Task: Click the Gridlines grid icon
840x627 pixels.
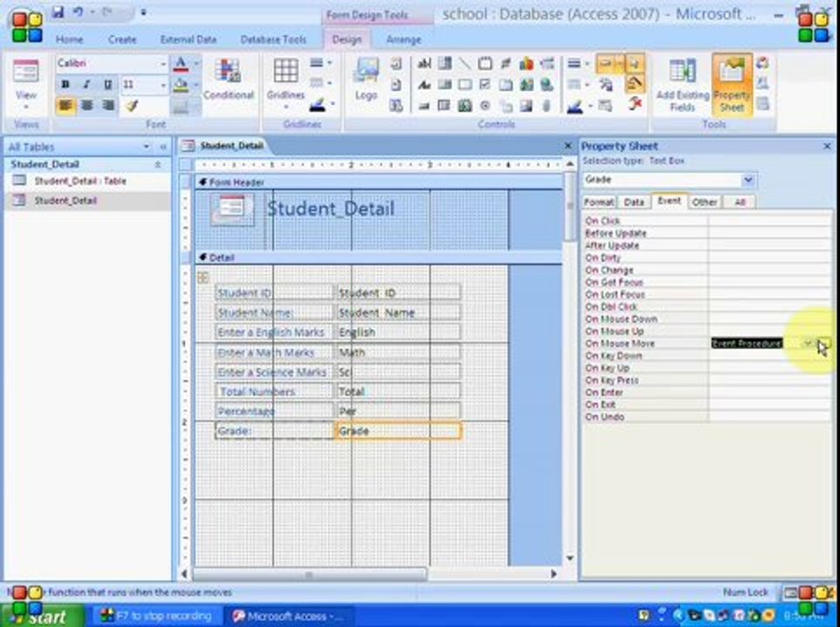Action: (286, 71)
